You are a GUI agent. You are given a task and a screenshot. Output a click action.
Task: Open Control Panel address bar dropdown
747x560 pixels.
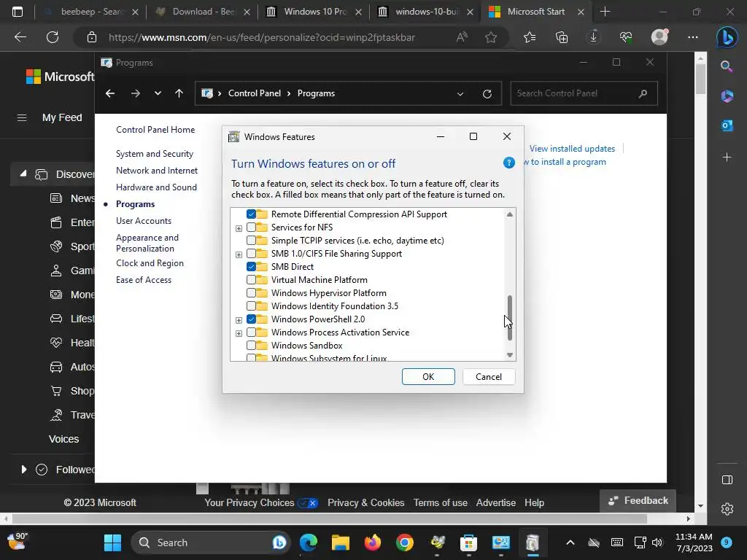coord(460,94)
